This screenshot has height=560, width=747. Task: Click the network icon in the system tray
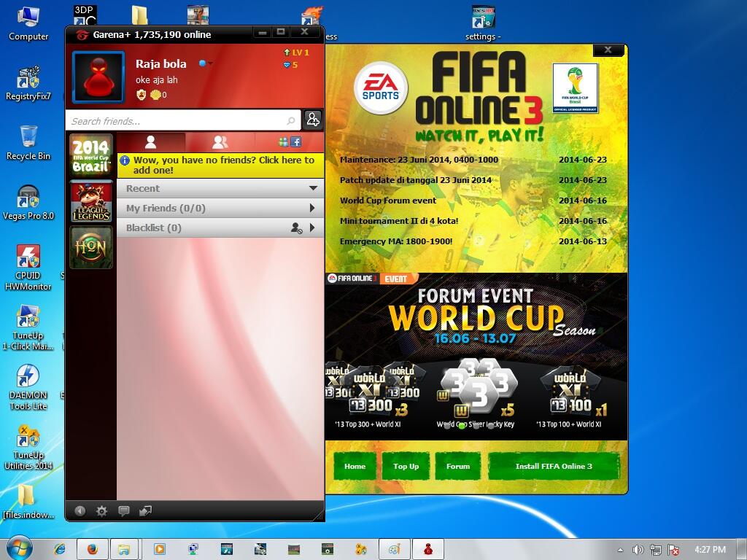click(656, 550)
